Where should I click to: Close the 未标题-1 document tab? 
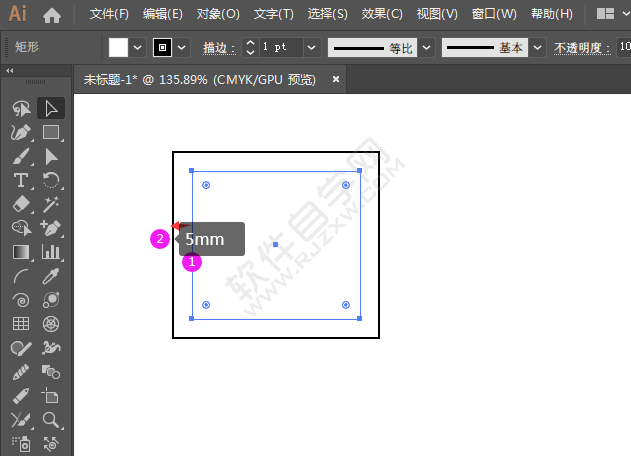coord(336,79)
